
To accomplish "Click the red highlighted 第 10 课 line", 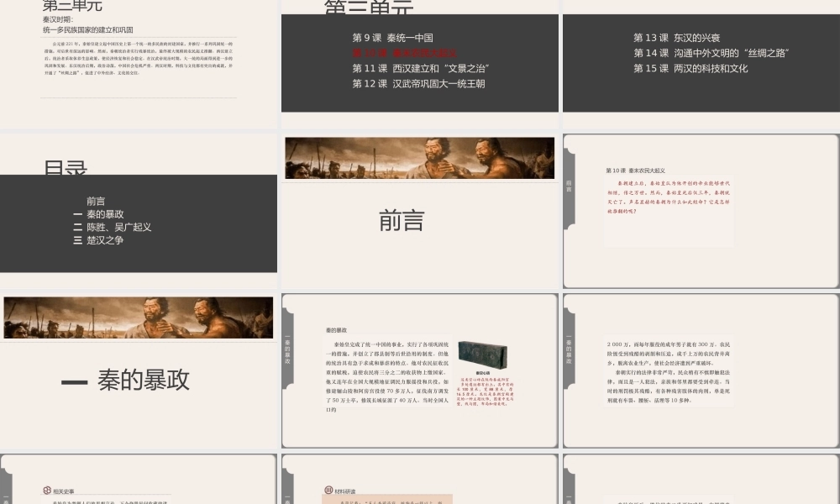I will point(405,53).
